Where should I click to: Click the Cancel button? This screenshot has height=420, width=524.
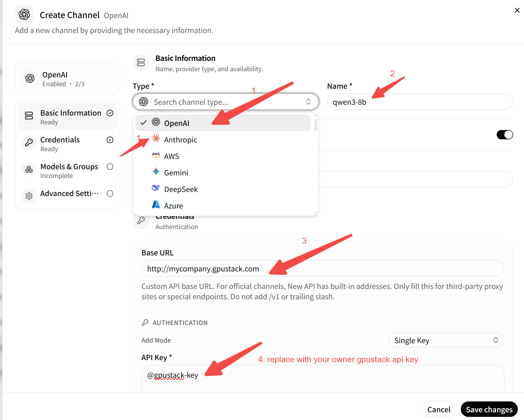click(439, 409)
